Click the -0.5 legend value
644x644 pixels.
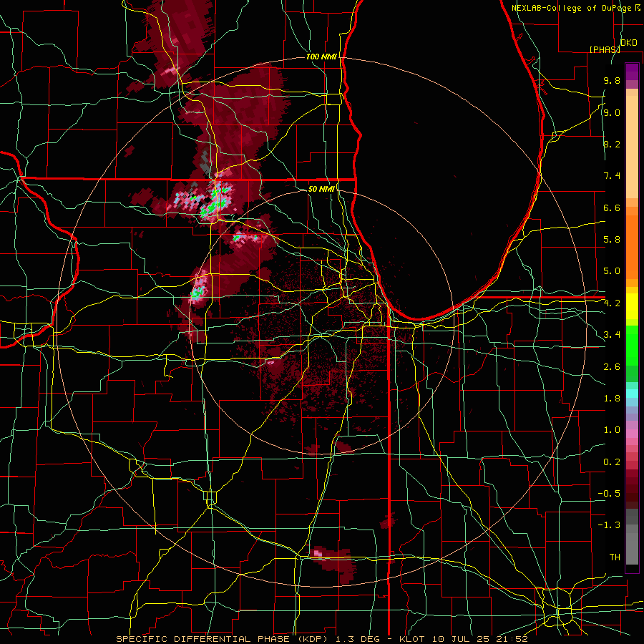(609, 493)
